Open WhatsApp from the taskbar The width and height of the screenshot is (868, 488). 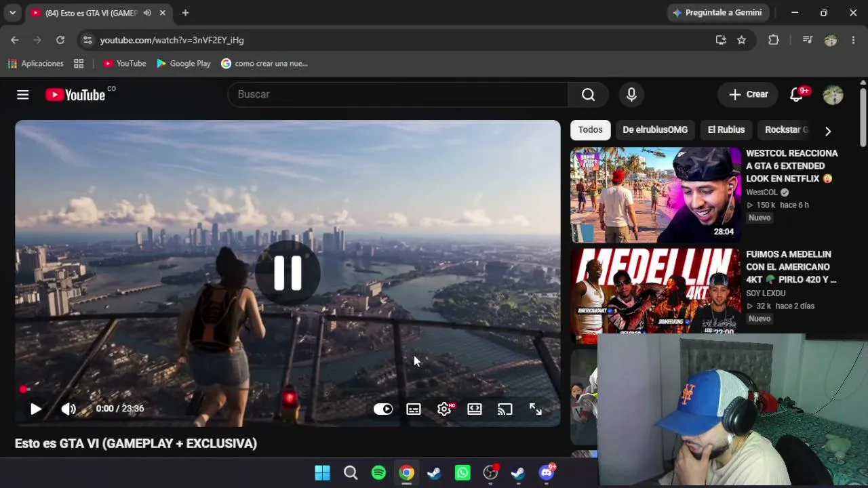(x=462, y=472)
